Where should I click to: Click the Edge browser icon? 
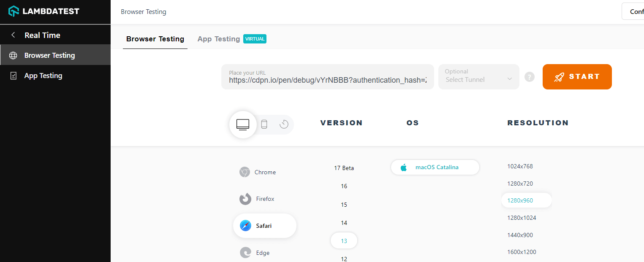pos(245,253)
